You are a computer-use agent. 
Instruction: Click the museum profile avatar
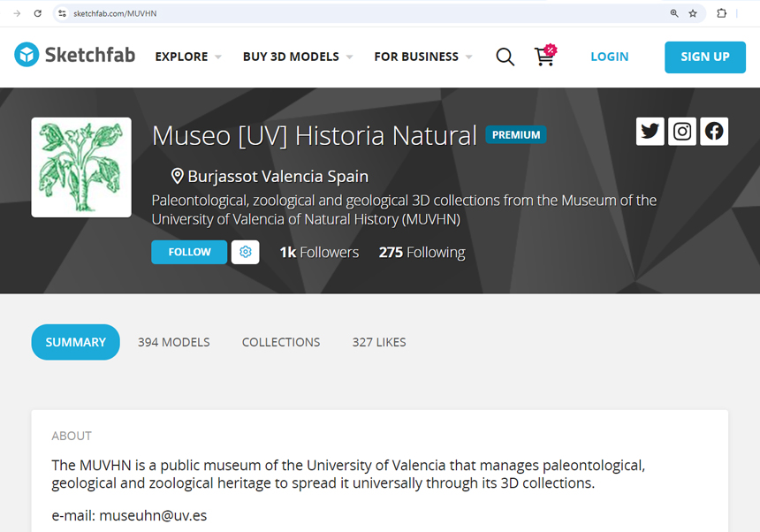[81, 167]
